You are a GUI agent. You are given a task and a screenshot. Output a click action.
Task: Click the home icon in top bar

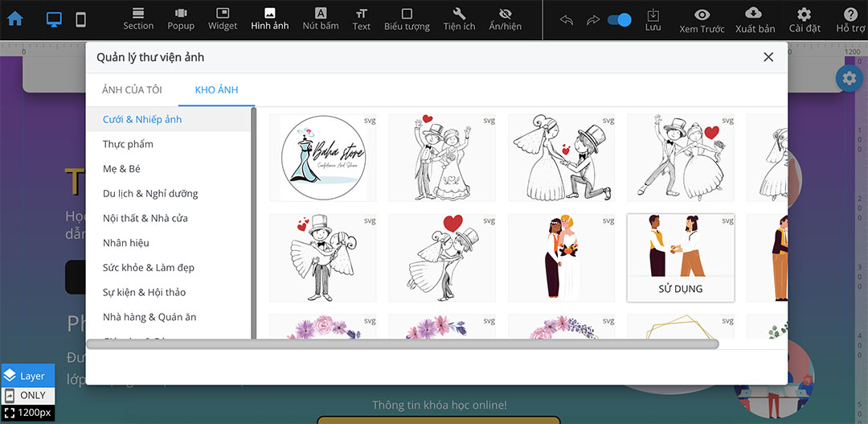[x=15, y=19]
